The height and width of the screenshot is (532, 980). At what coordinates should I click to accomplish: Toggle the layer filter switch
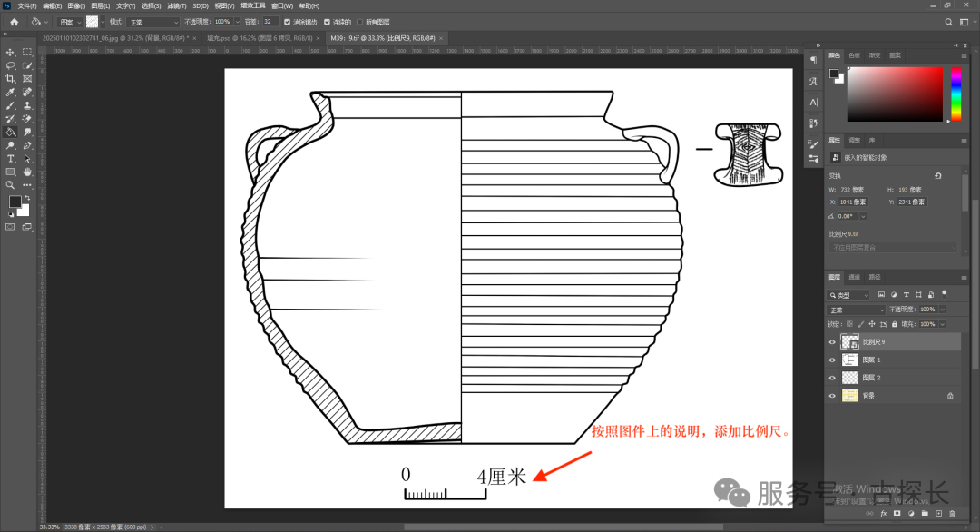coord(945,294)
